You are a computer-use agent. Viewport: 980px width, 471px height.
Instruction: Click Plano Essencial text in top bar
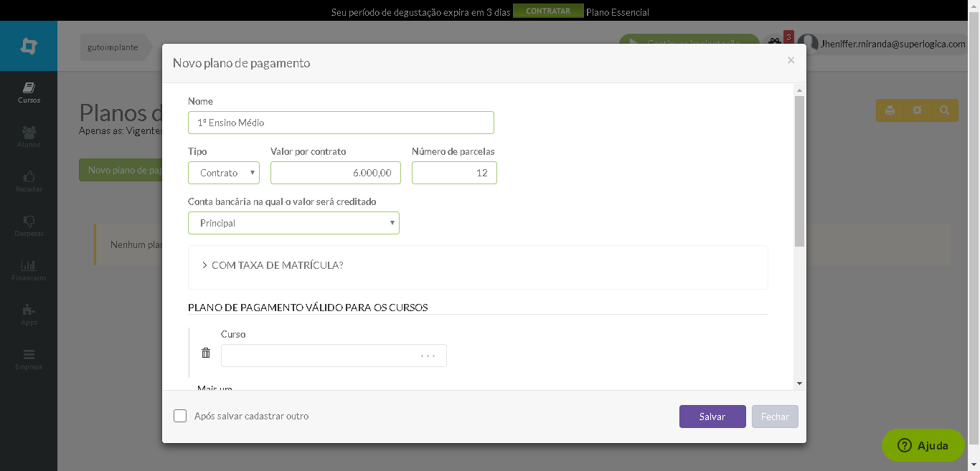pos(618,12)
